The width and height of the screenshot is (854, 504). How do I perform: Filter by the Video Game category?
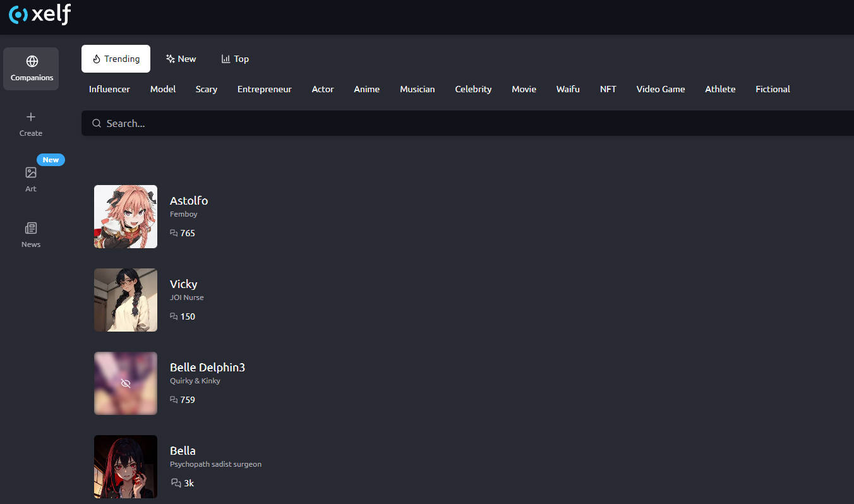click(660, 89)
